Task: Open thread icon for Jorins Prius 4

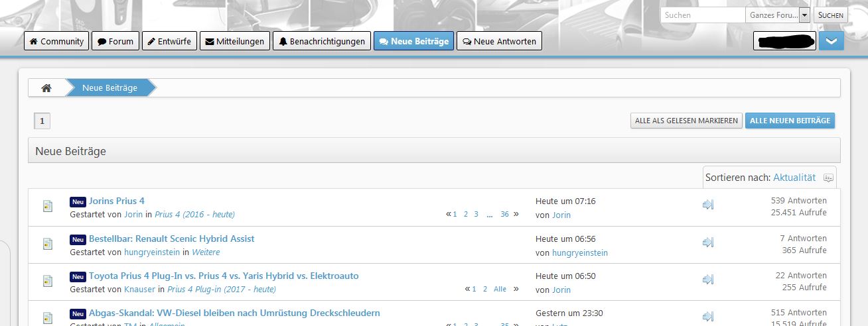Action: (47, 206)
